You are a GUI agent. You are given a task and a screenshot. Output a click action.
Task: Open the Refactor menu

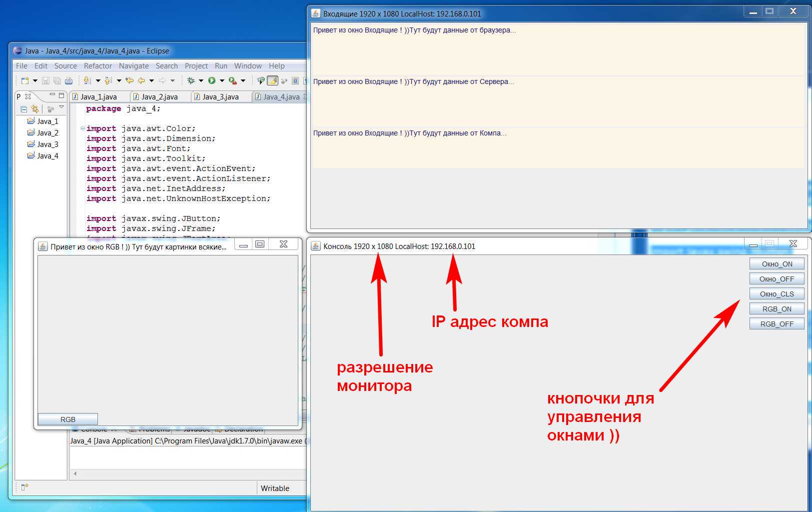pyautogui.click(x=97, y=66)
